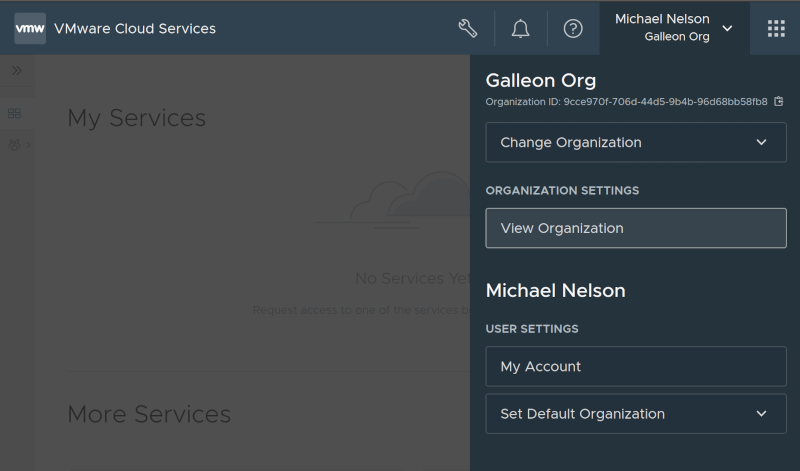The height and width of the screenshot is (471, 800).
Task: Open the notifications bell
Action: [520, 28]
